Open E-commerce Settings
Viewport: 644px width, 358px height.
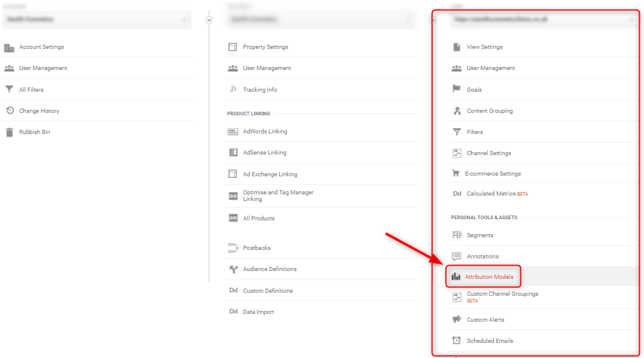pyautogui.click(x=493, y=174)
